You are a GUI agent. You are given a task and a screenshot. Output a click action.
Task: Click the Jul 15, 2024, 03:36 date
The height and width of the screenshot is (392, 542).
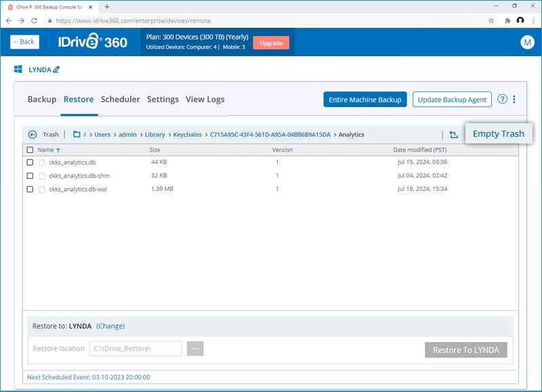[x=422, y=162]
